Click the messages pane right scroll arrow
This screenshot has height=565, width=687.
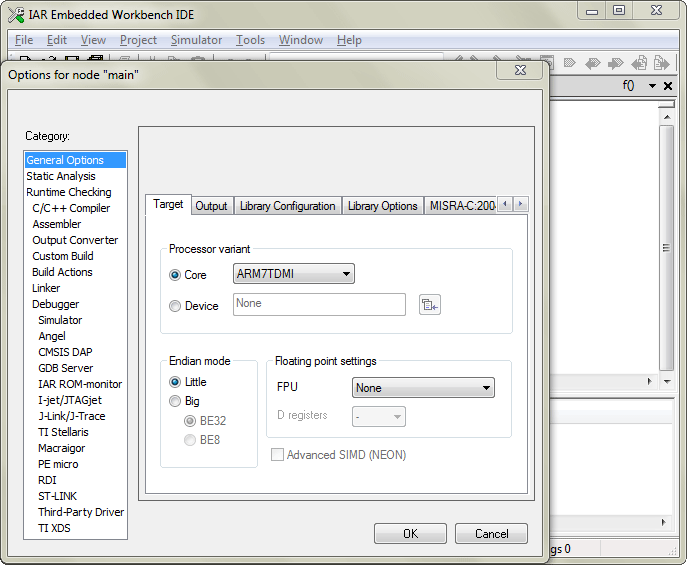[663, 522]
